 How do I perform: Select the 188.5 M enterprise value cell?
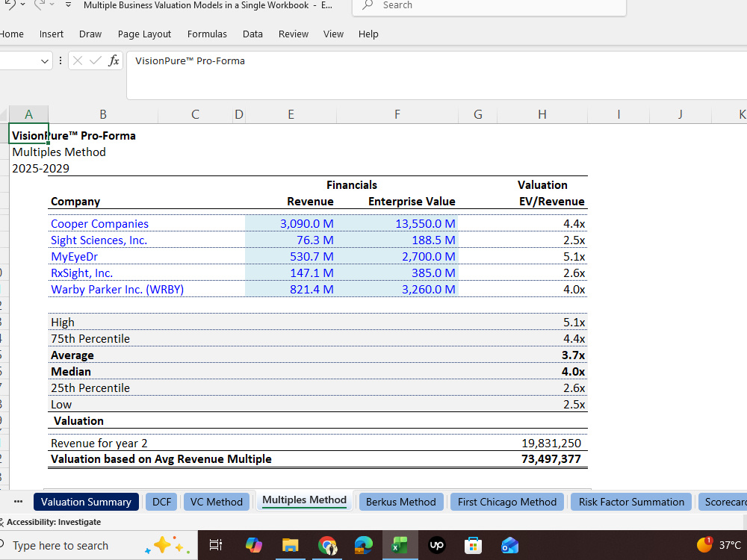pyautogui.click(x=397, y=240)
